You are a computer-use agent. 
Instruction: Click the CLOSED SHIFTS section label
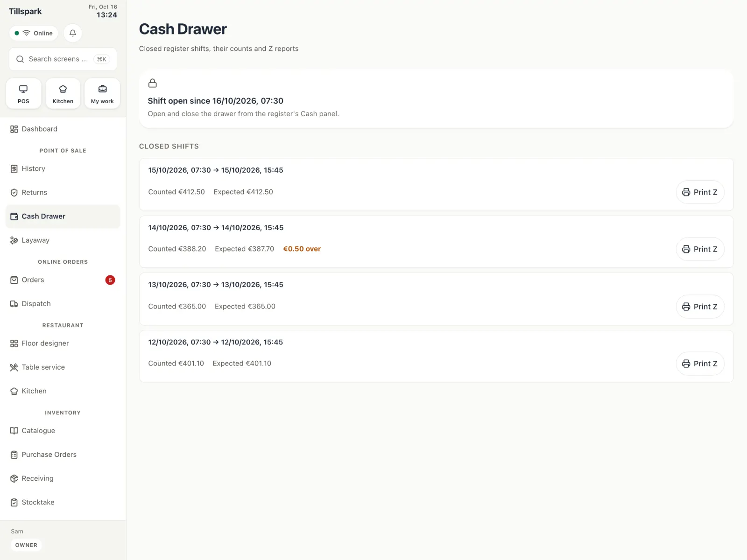tap(169, 147)
